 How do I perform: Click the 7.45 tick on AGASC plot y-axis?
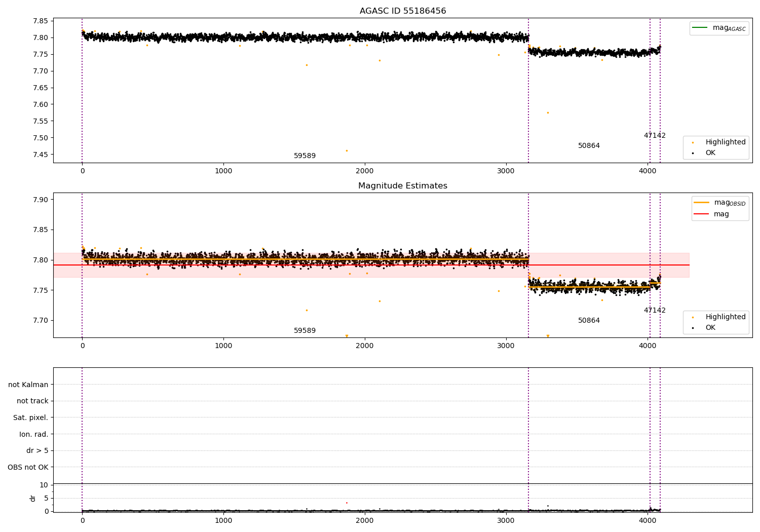tap(41, 155)
